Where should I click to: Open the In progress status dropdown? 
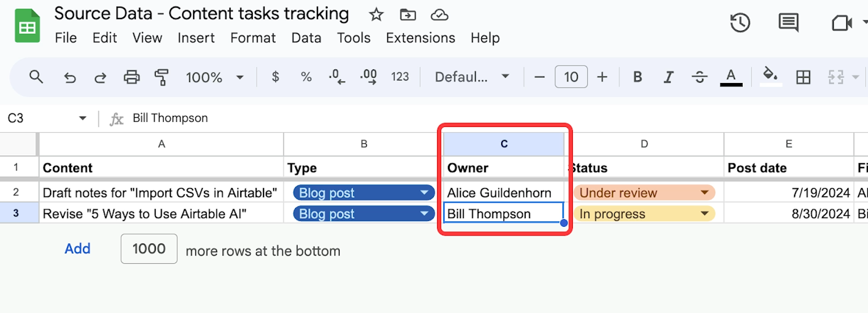(x=644, y=214)
